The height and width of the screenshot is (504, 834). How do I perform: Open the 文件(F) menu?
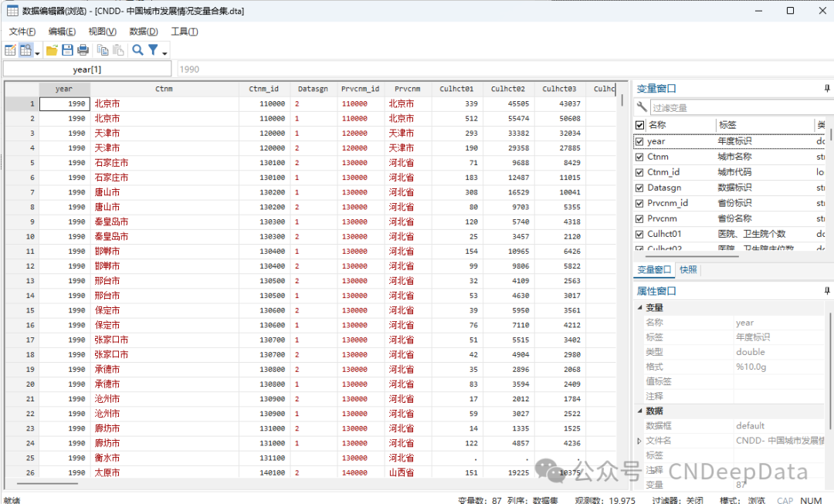coord(22,32)
